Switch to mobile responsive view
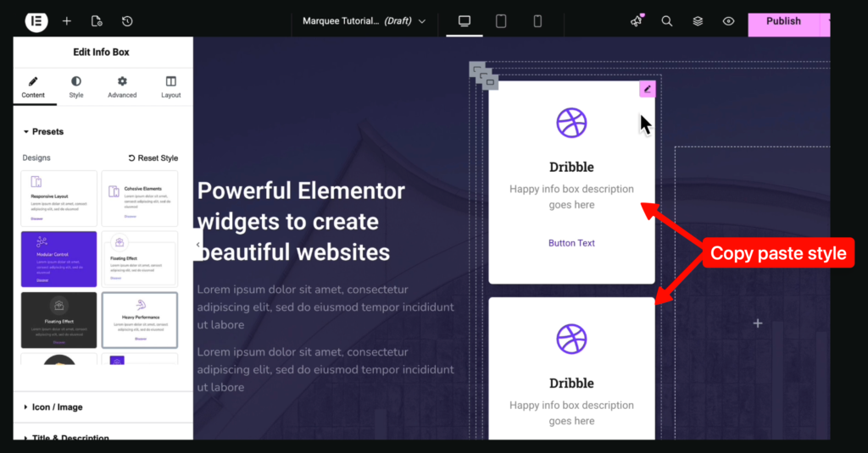 pos(537,21)
